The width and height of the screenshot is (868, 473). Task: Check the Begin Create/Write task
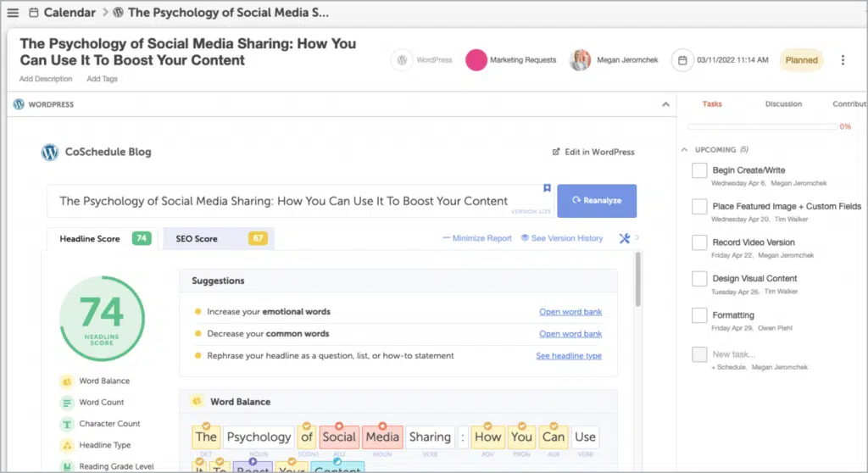[699, 171]
